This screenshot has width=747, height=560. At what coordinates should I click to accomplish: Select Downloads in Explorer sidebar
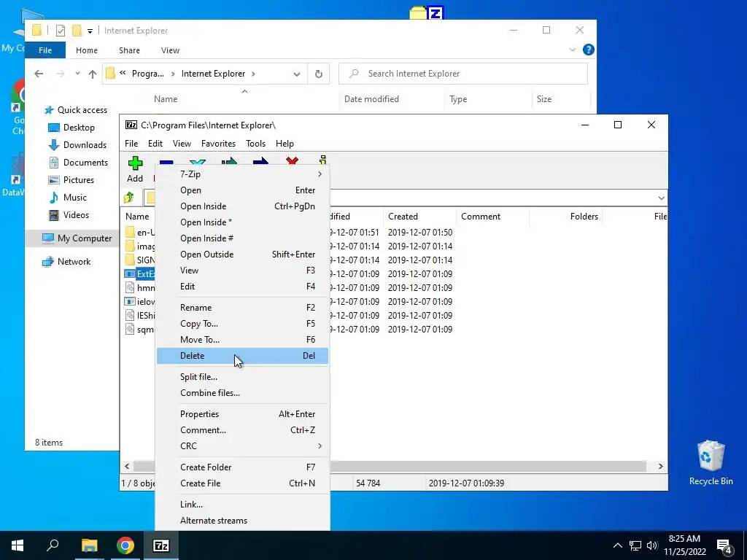(85, 145)
